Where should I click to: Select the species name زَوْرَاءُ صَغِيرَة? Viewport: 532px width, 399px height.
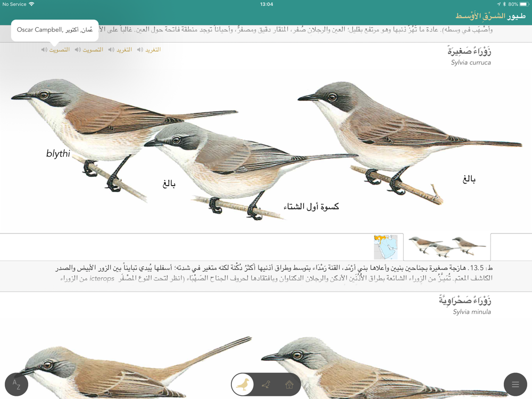point(469,51)
